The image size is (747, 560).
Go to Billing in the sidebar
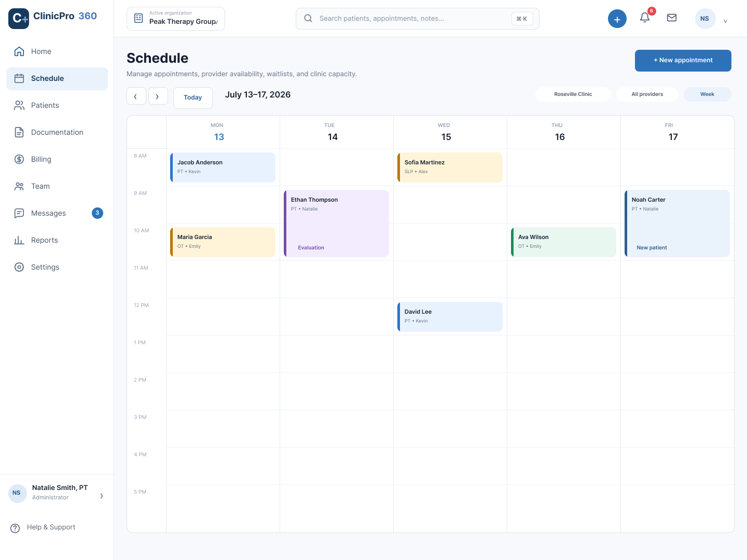coord(57,159)
